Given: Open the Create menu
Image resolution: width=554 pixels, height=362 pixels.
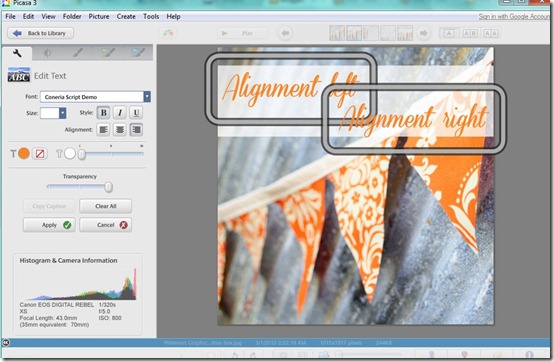Looking at the screenshot, I should pos(126,17).
